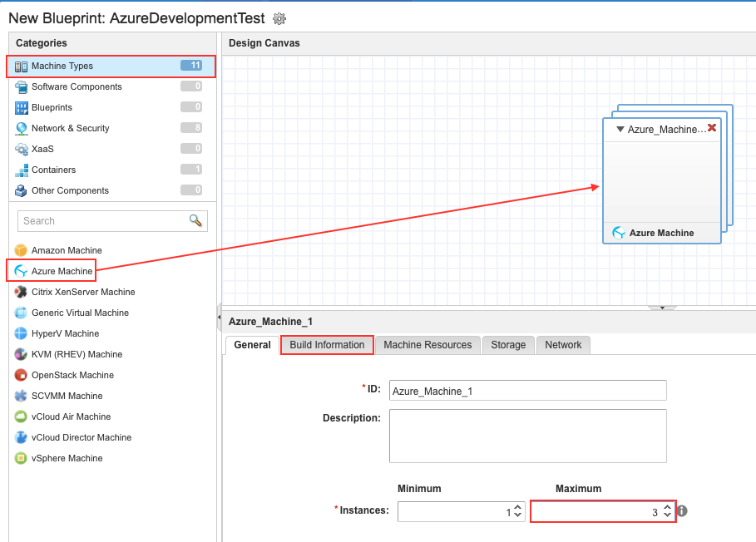The height and width of the screenshot is (542, 756).
Task: Select the Network & Security category
Action: point(111,129)
